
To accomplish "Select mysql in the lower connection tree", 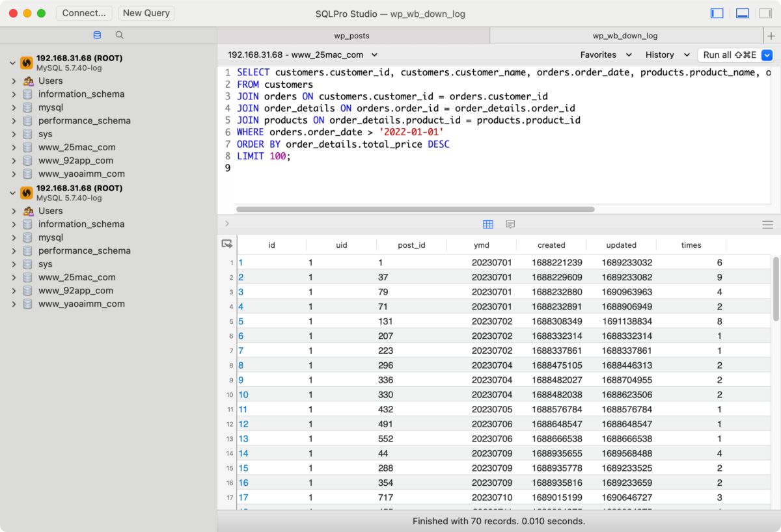I will pyautogui.click(x=51, y=237).
